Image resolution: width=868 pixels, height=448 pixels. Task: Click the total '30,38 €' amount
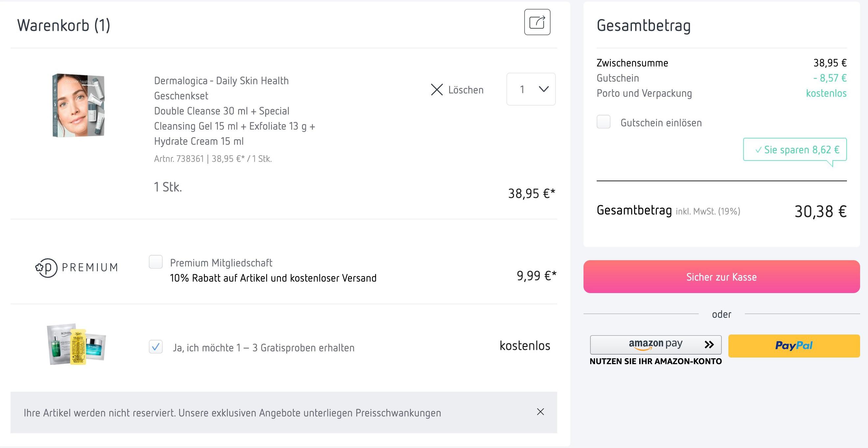[821, 212]
